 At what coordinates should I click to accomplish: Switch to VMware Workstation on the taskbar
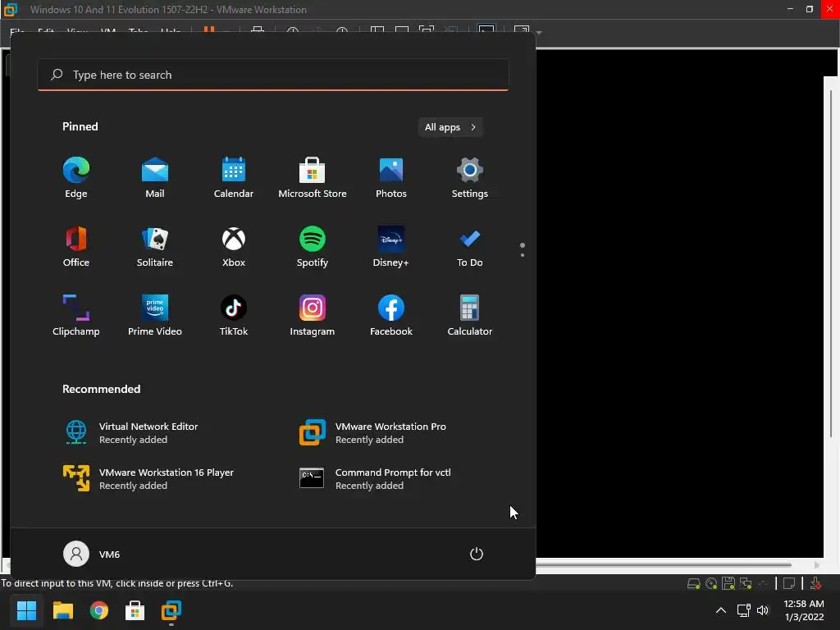pos(171,610)
